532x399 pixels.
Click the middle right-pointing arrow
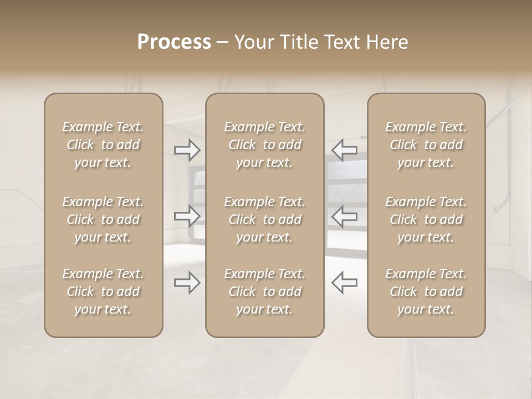tap(187, 216)
